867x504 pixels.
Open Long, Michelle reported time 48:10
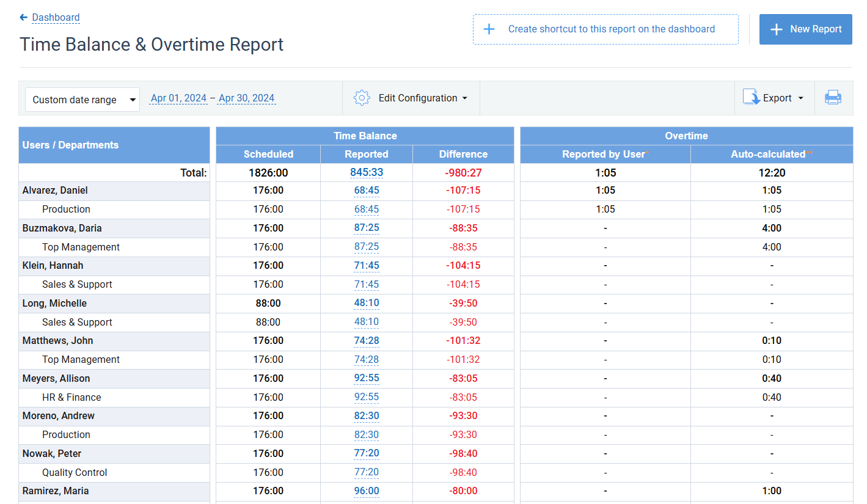pos(367,304)
